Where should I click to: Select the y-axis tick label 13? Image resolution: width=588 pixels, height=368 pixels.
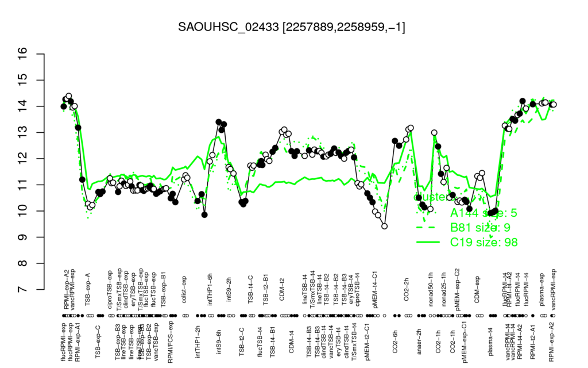tap(22, 133)
